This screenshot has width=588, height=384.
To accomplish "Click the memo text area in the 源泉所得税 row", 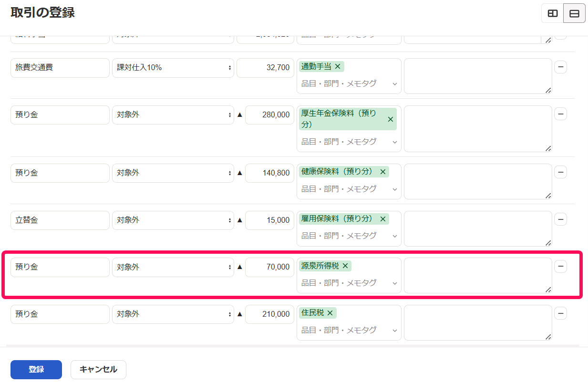I will click(478, 276).
